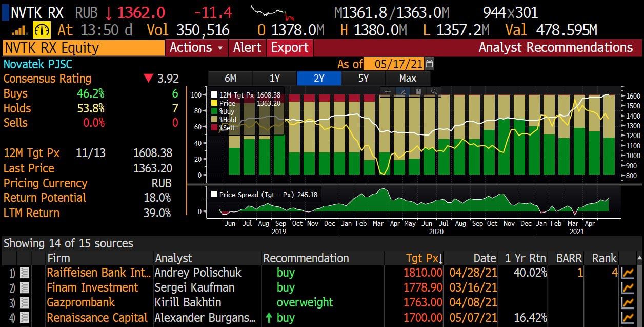Open the Finam Investment firm link
The image size is (644, 327).
[x=93, y=287]
